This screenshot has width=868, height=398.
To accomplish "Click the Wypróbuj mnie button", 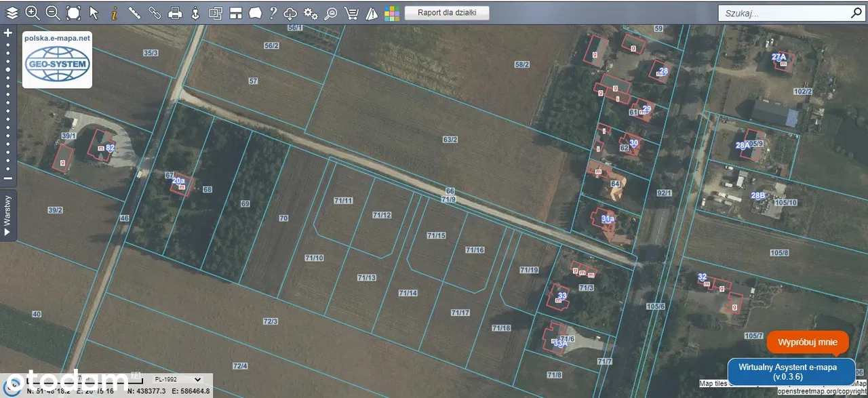I will tap(807, 342).
